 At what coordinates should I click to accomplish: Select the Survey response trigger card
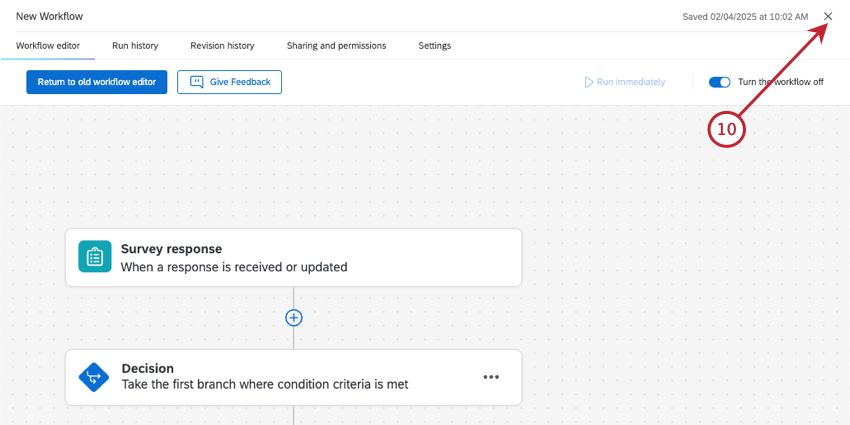[x=300, y=257]
